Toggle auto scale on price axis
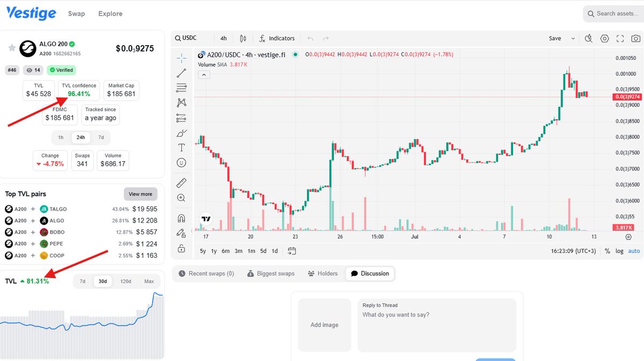644x361 pixels. point(634,251)
